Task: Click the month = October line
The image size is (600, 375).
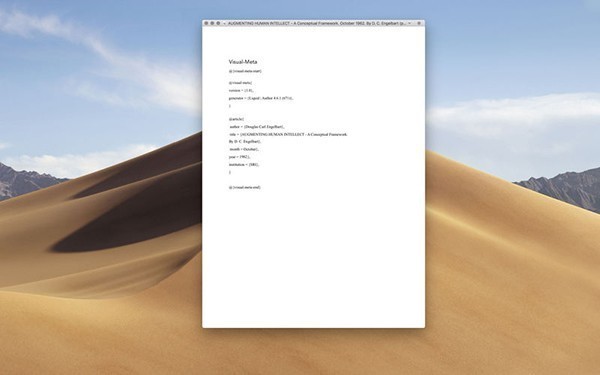Action: point(244,149)
